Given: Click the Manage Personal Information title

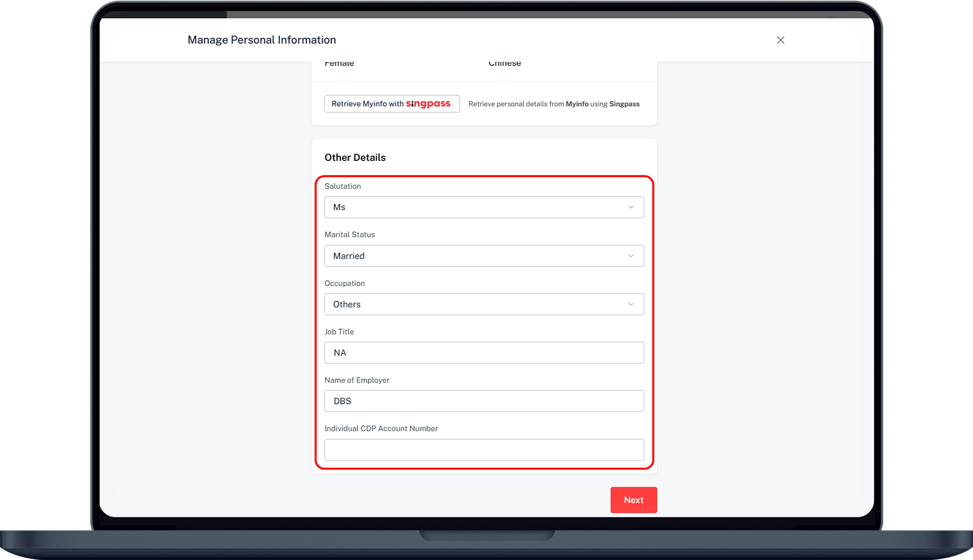Looking at the screenshot, I should pos(262,40).
